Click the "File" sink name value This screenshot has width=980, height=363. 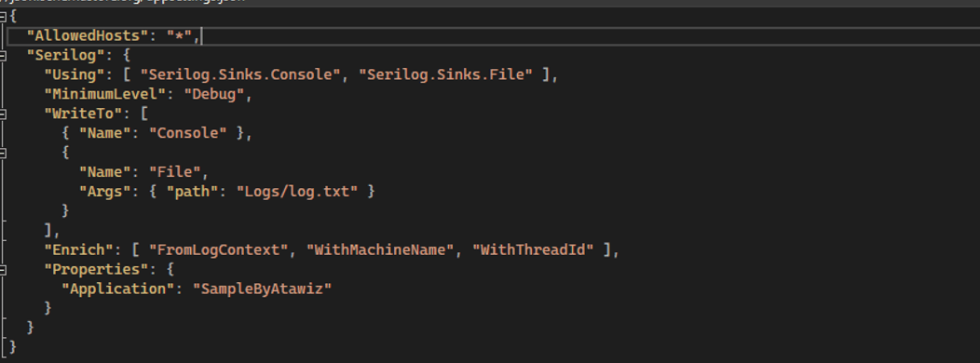tap(175, 172)
